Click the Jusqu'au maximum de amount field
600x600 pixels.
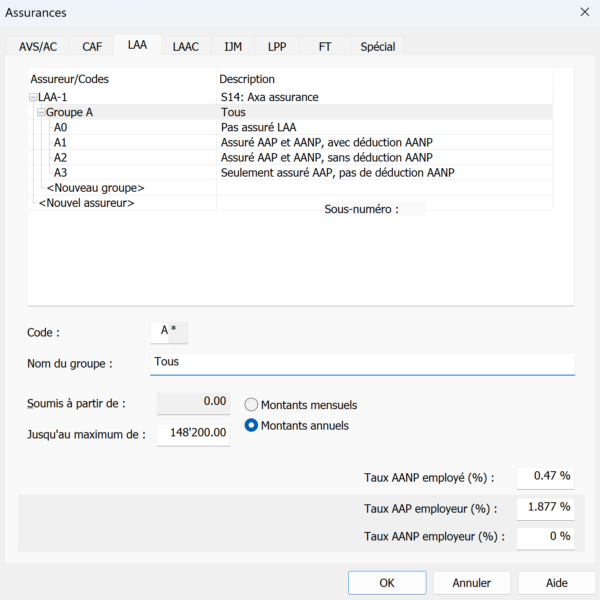(193, 434)
